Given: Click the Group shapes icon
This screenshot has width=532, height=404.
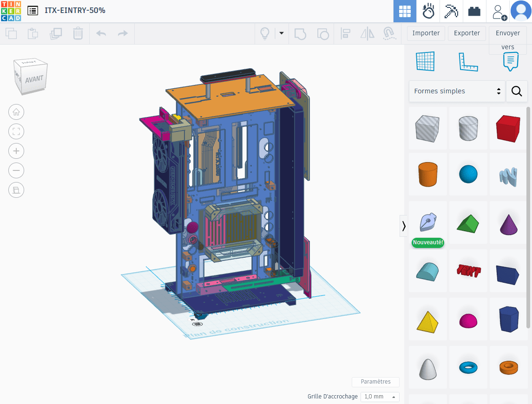Looking at the screenshot, I should pyautogui.click(x=300, y=33).
